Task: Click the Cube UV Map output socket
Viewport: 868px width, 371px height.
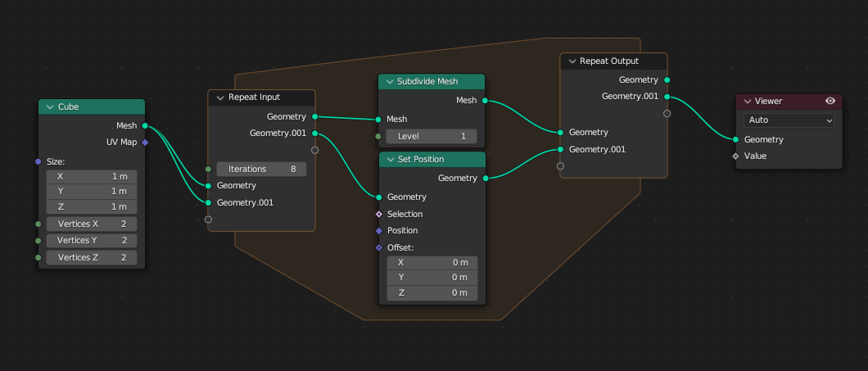Action: click(145, 143)
